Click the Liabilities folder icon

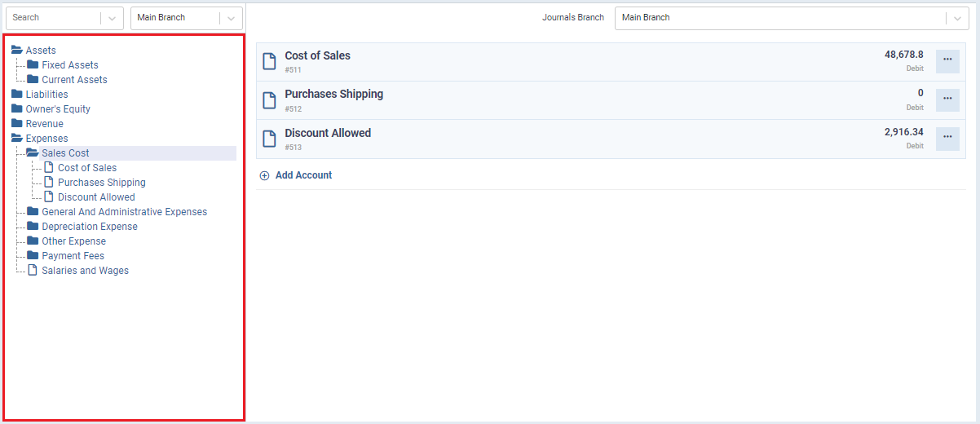tap(17, 95)
